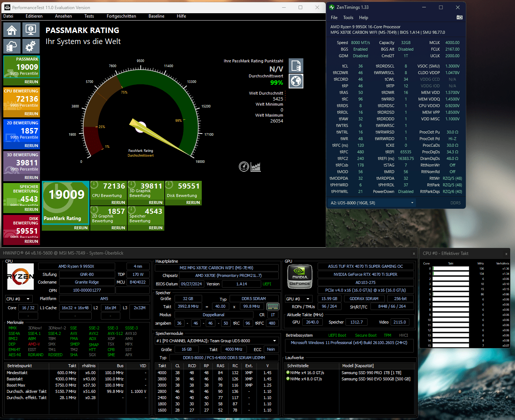The image size is (515, 420).
Task: Rerun the 3D BEWERTUNG sidebar test
Action: [x=31, y=178]
